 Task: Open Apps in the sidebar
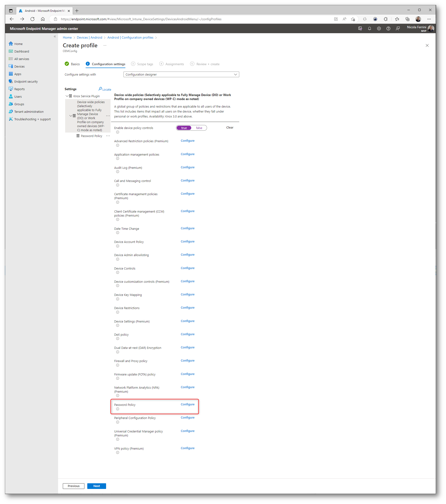(15, 74)
